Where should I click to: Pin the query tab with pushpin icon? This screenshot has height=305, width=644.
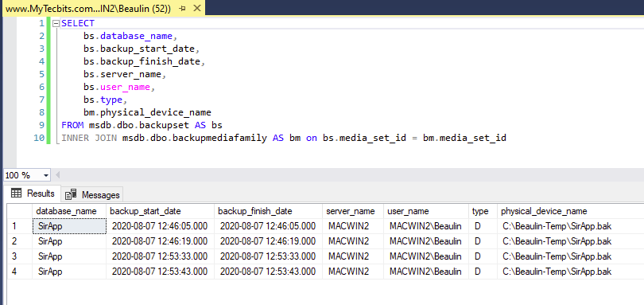point(183,8)
